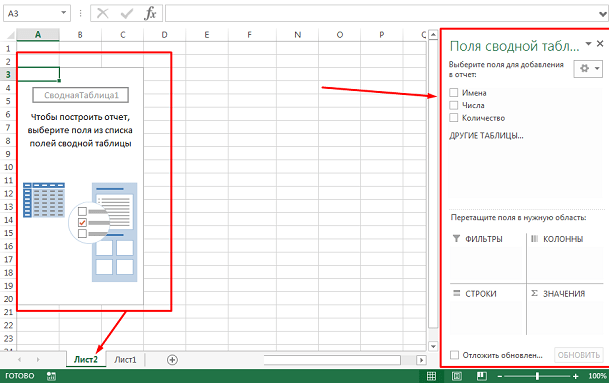Select column header O
Viewport: 609px width, 383px height.
(339, 35)
